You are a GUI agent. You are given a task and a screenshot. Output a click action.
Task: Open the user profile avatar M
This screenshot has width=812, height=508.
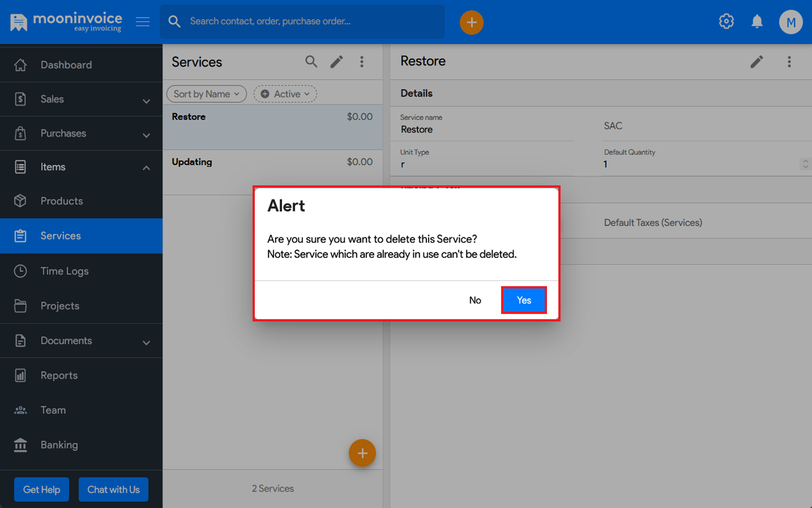pyautogui.click(x=791, y=23)
